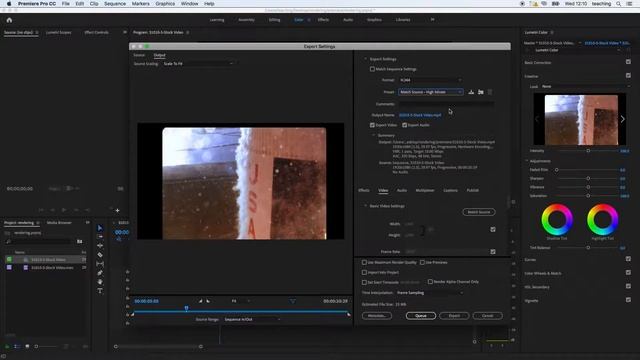Viewport: 640px width, 360px height.
Task: Collapse Basic Video Settings section
Action: (366, 206)
